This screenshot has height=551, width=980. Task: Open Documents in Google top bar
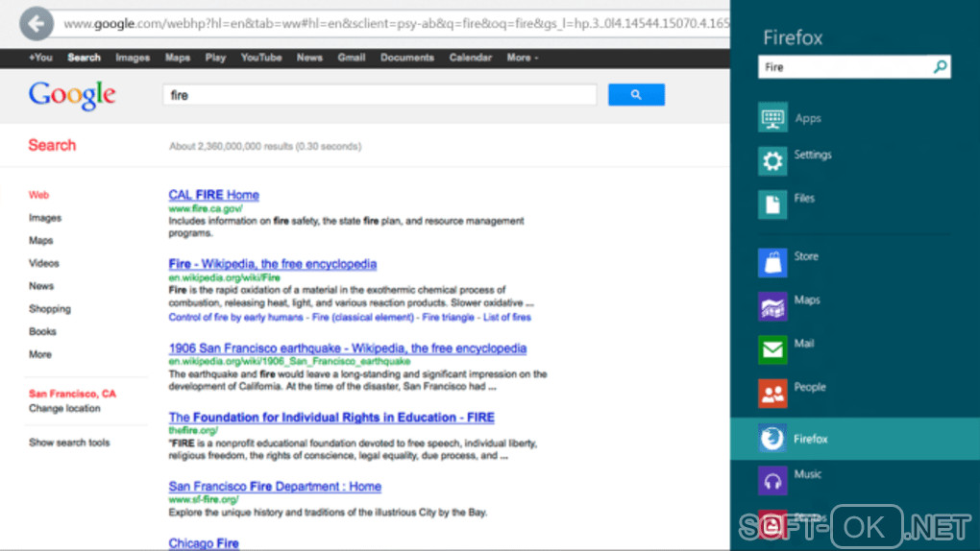click(x=406, y=58)
